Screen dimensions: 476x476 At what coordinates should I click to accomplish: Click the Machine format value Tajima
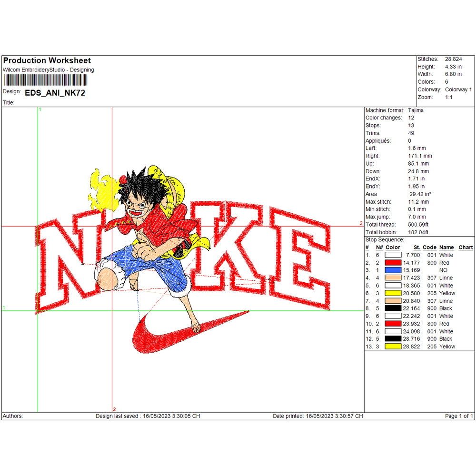click(415, 110)
